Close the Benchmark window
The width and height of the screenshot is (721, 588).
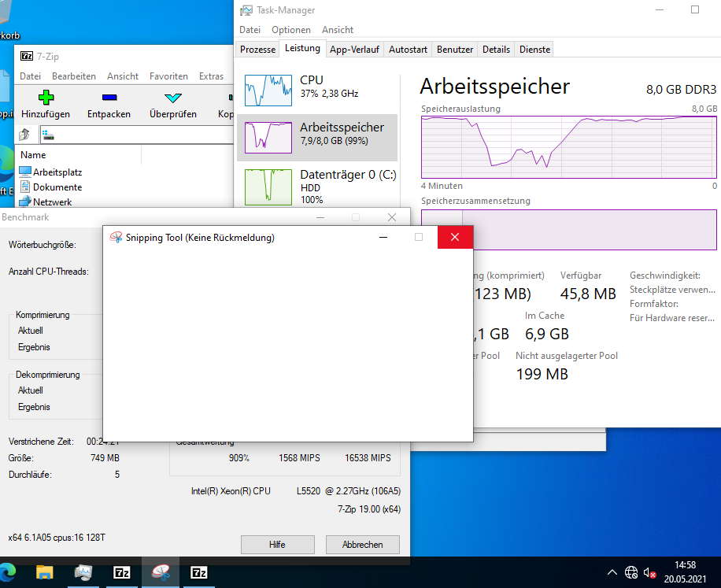(x=392, y=217)
